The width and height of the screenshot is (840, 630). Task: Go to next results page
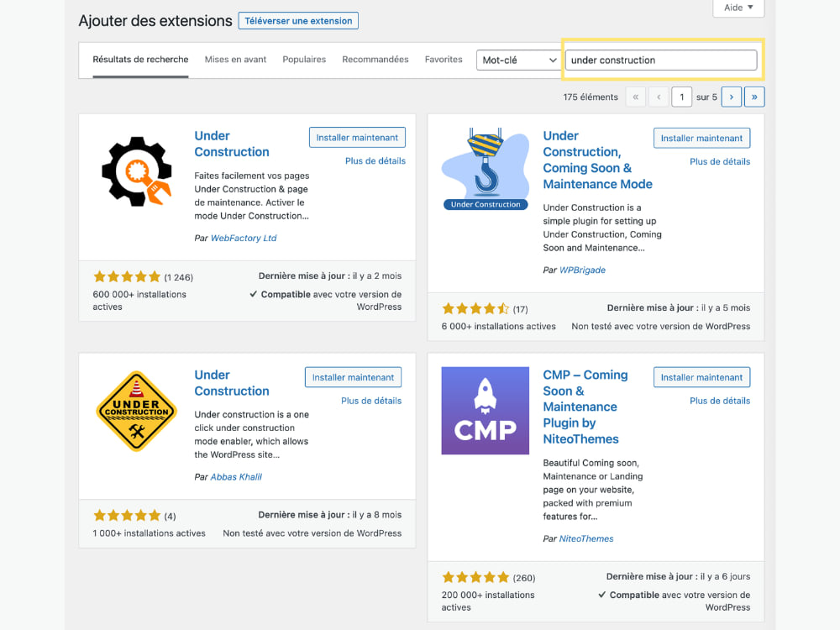coord(732,97)
